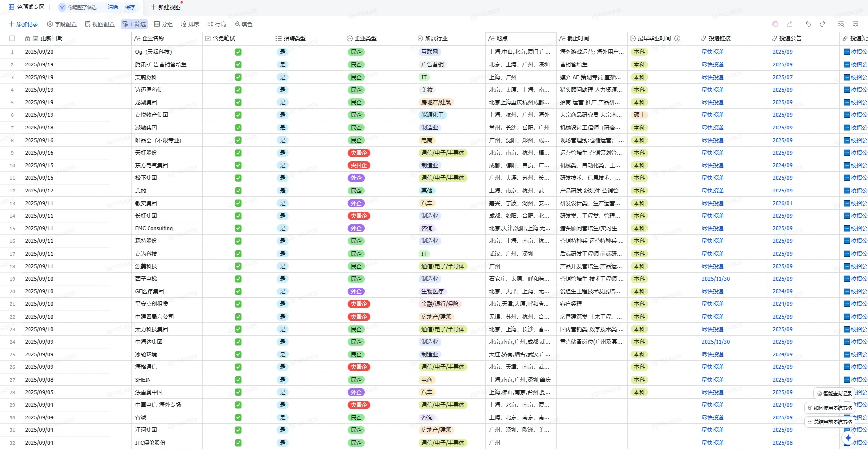868x449 pixels.
Task: Toggle 含免笔试 checkbox for 美的
Action: pyautogui.click(x=238, y=191)
